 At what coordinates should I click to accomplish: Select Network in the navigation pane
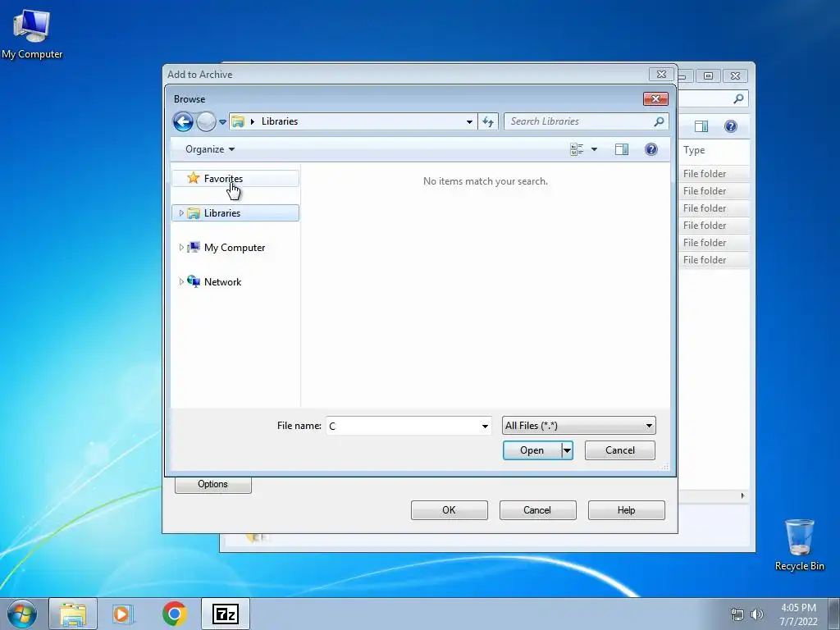(x=222, y=282)
